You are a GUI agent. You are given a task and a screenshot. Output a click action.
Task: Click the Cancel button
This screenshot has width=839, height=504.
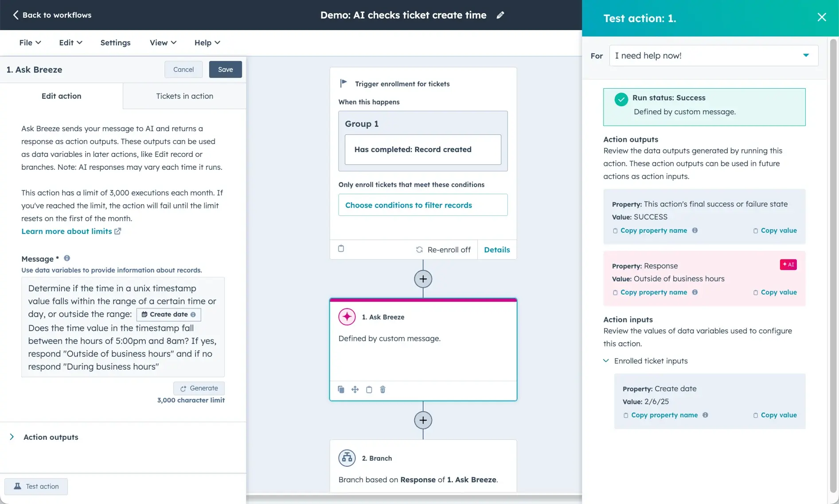pos(183,69)
